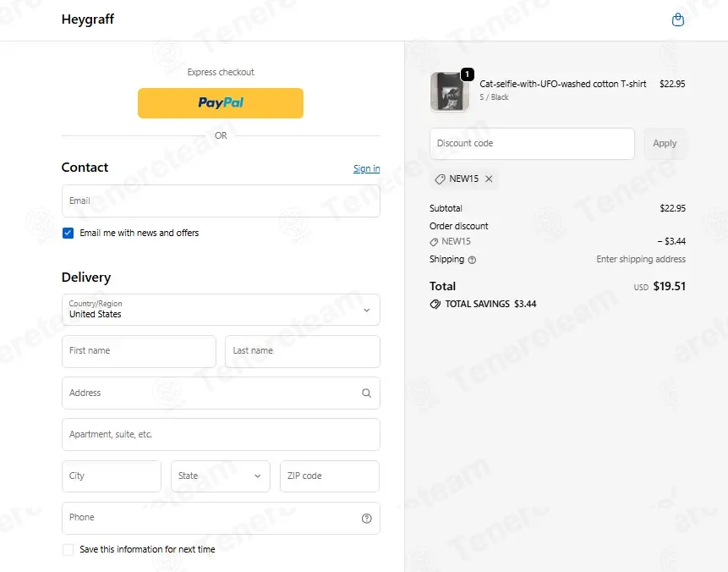
Task: Click the Sign in link
Action: 366,169
